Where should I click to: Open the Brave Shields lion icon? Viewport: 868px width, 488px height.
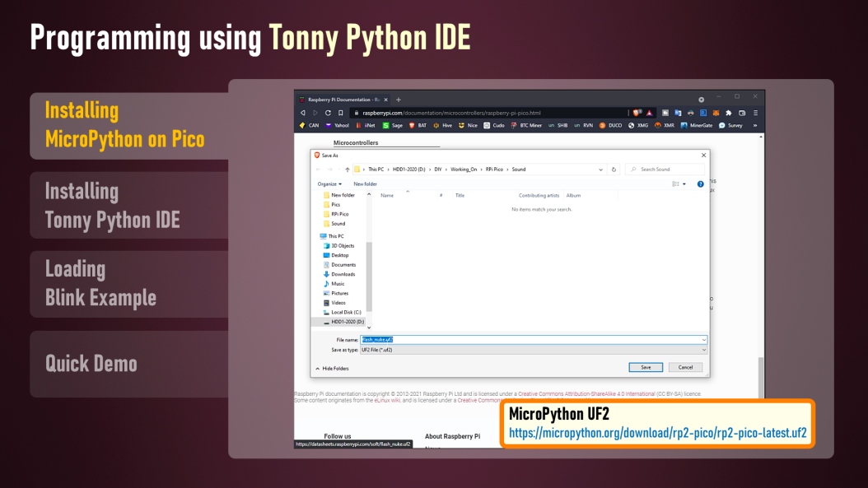[637, 113]
